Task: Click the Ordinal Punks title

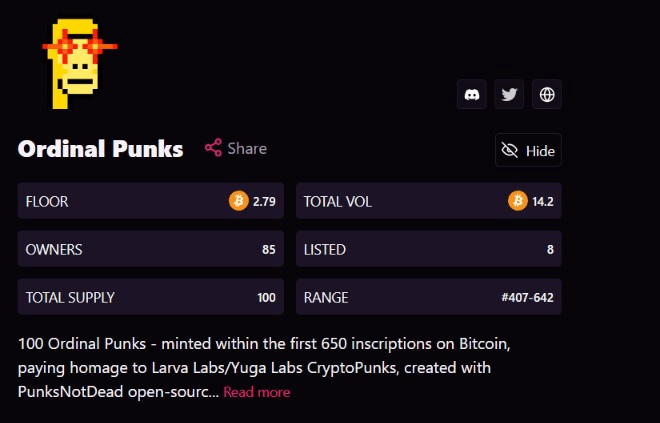Action: (101, 149)
